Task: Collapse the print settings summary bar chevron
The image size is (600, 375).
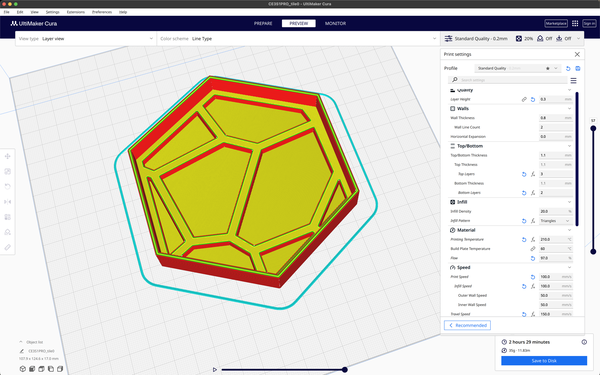Action: pyautogui.click(x=578, y=39)
